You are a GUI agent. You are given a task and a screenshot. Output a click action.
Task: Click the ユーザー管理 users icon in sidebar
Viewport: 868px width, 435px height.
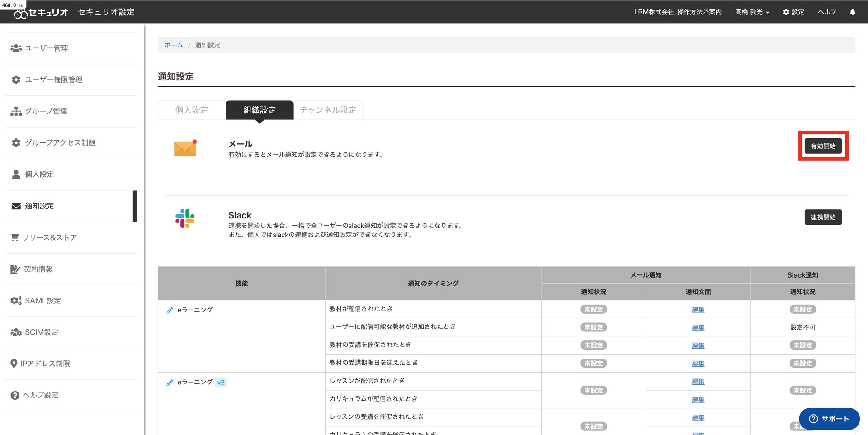click(x=16, y=48)
